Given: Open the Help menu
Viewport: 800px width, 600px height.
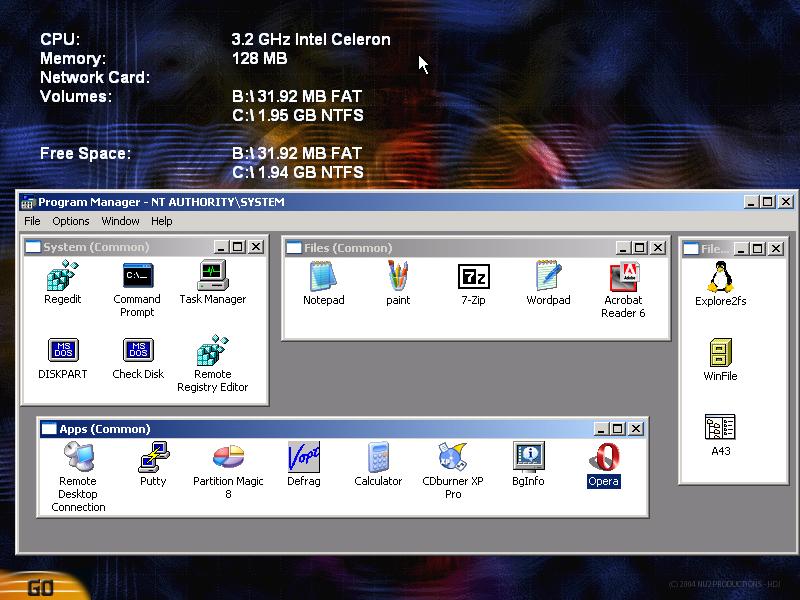Looking at the screenshot, I should pyautogui.click(x=162, y=221).
